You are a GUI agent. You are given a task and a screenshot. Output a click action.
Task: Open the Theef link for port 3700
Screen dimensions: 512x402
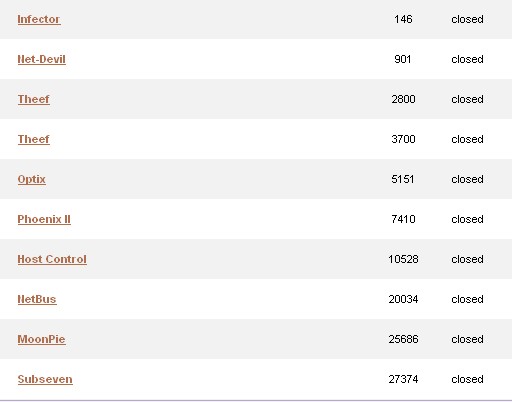(34, 139)
